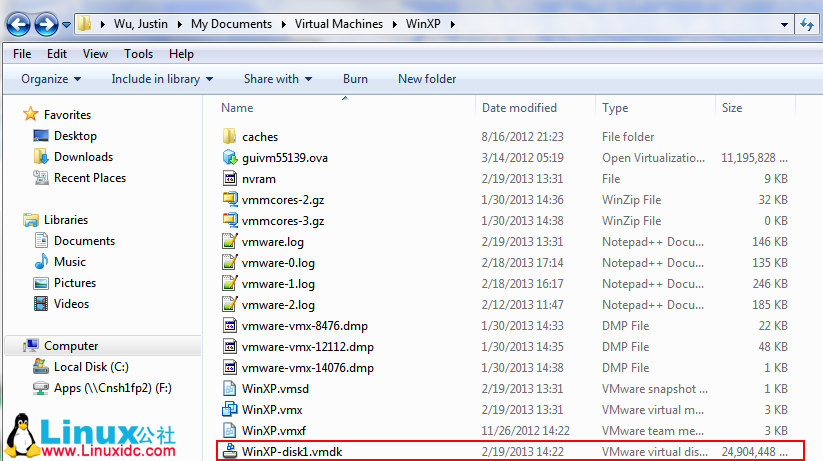The width and height of the screenshot is (823, 461).
Task: Open the caches folder icon
Action: click(229, 136)
